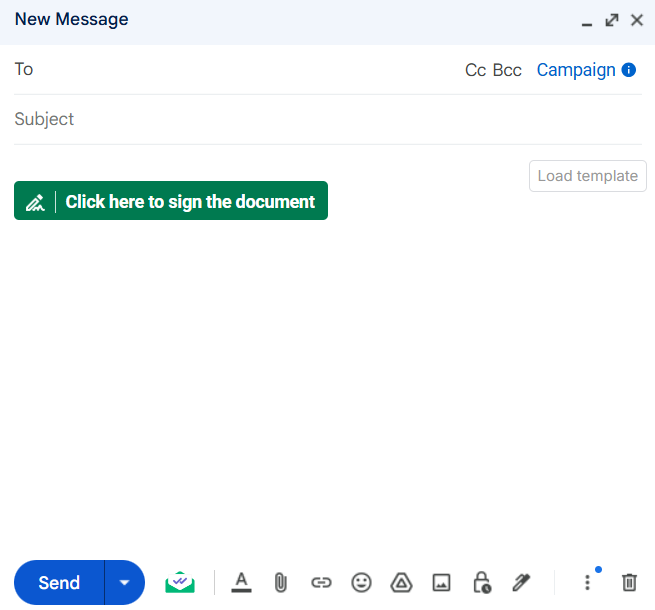Add Bcc recipients field

[x=507, y=70]
